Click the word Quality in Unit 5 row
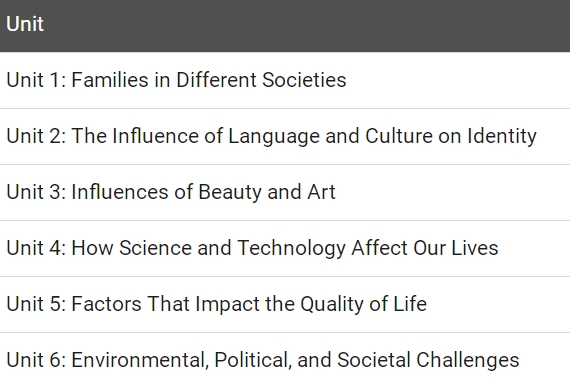Image resolution: width=570 pixels, height=382 pixels. (x=332, y=305)
